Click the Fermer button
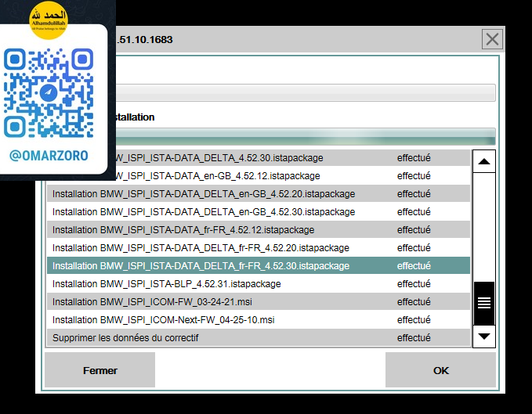The image size is (532, 414). click(x=100, y=370)
